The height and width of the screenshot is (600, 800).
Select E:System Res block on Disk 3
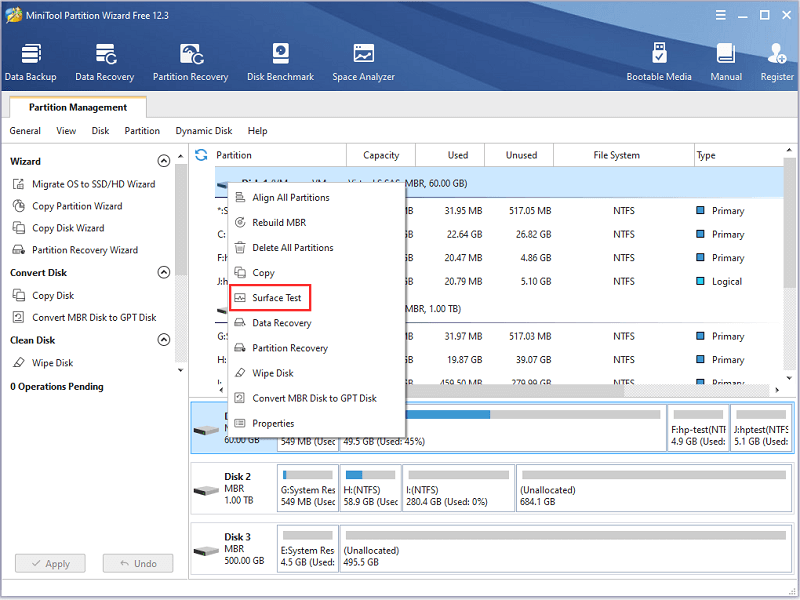tap(308, 549)
